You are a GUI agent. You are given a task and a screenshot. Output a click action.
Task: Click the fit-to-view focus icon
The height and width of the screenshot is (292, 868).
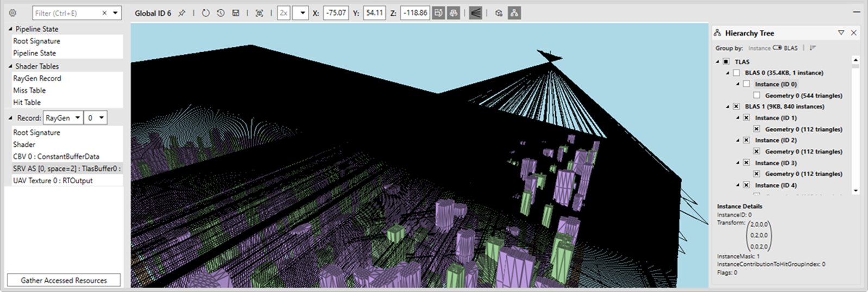pyautogui.click(x=260, y=13)
